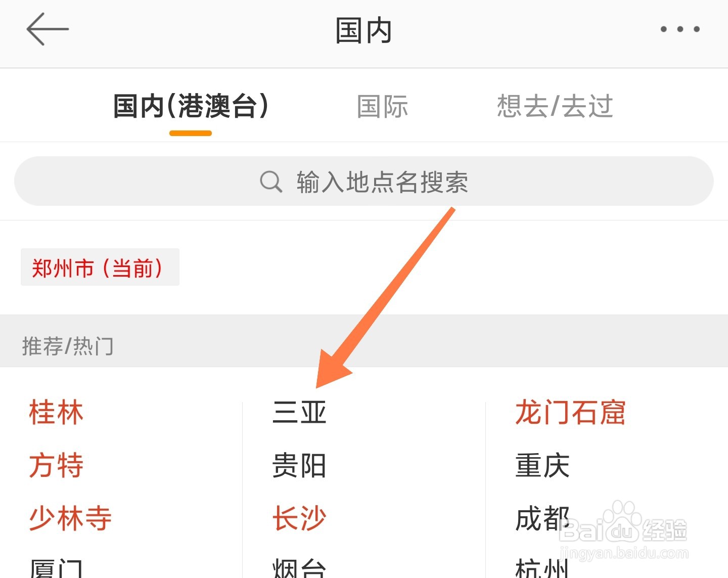Select 长沙 destination
The image size is (728, 578).
(299, 518)
